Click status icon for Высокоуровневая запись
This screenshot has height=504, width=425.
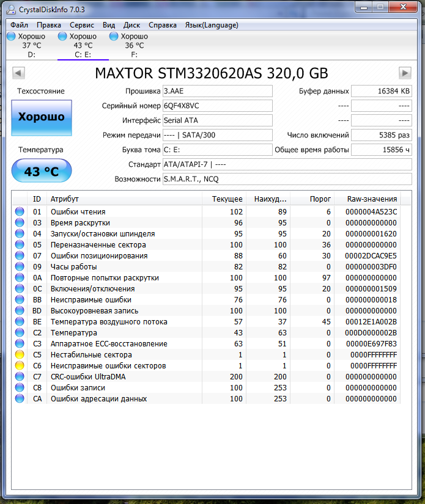20,310
